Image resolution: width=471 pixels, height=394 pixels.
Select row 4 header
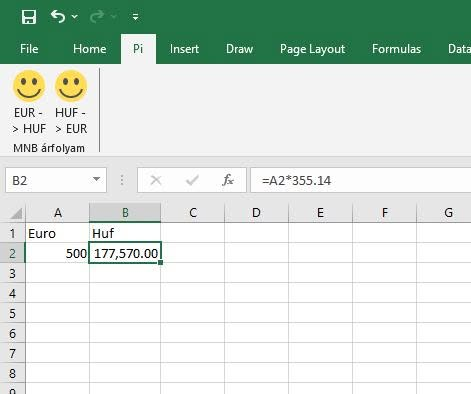point(12,293)
